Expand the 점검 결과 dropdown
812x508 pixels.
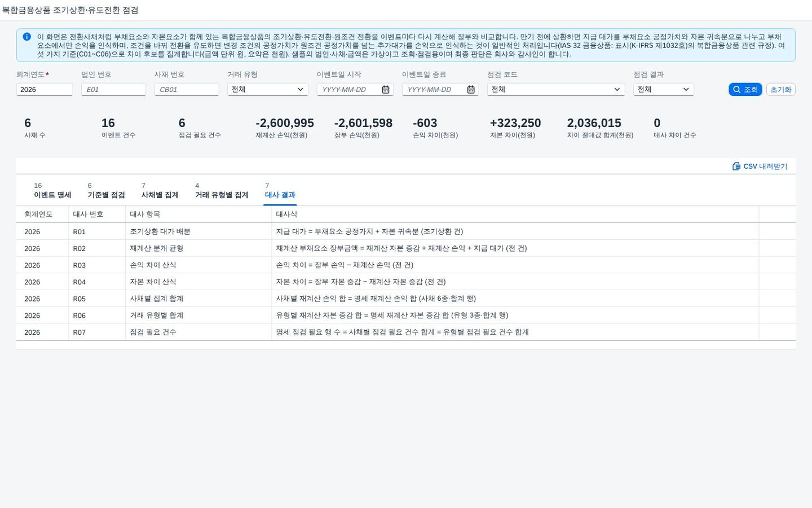pyautogui.click(x=686, y=89)
